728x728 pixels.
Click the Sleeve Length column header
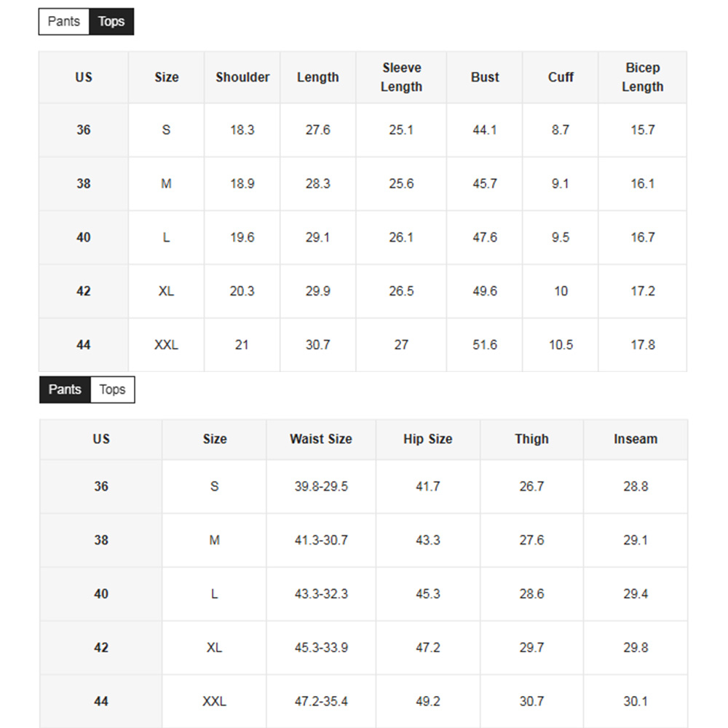401,77
